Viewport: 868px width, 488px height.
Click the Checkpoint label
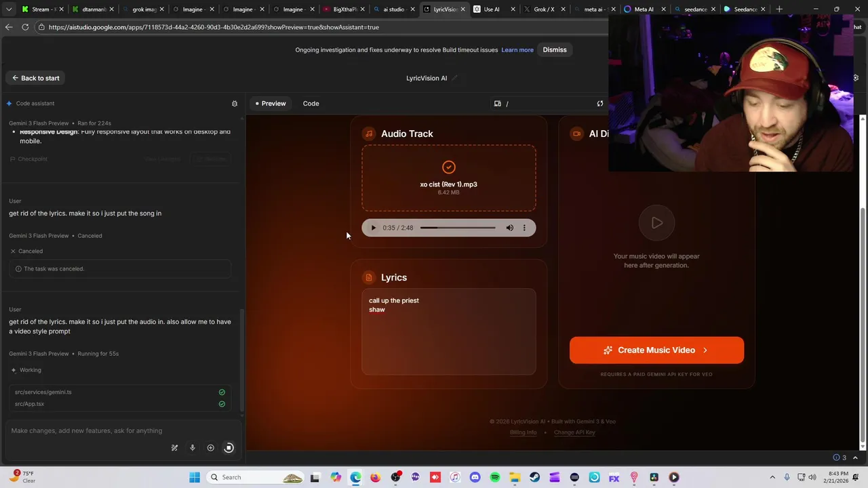click(x=28, y=159)
